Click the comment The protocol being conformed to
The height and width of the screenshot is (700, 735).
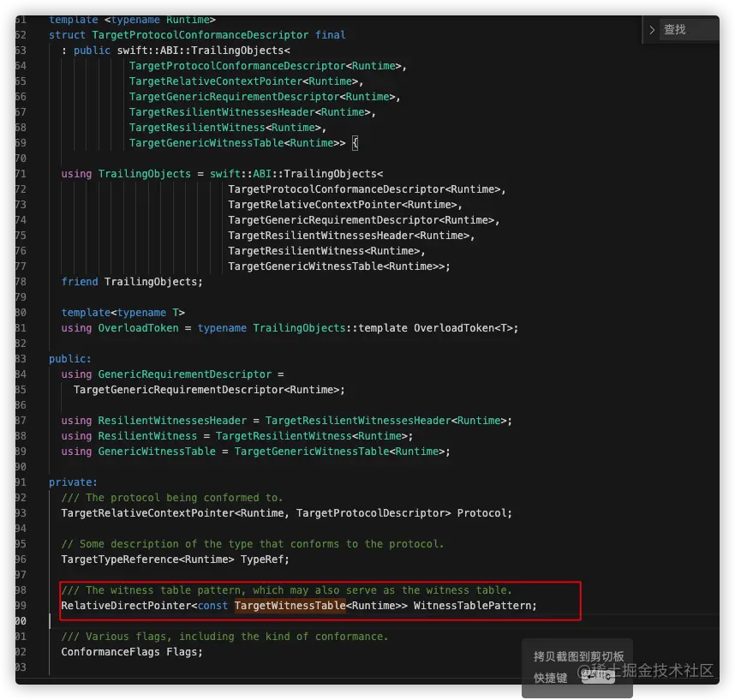click(172, 498)
